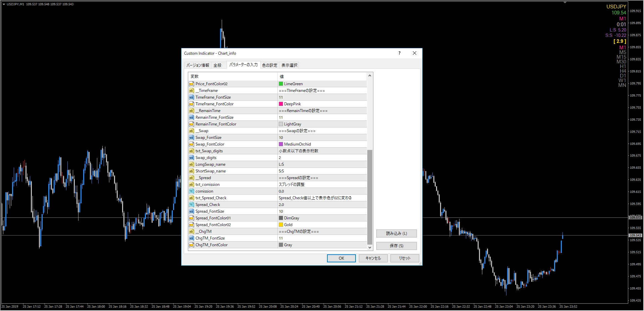Switch to the 色の設定 tab
The width and height of the screenshot is (644, 311).
[269, 65]
